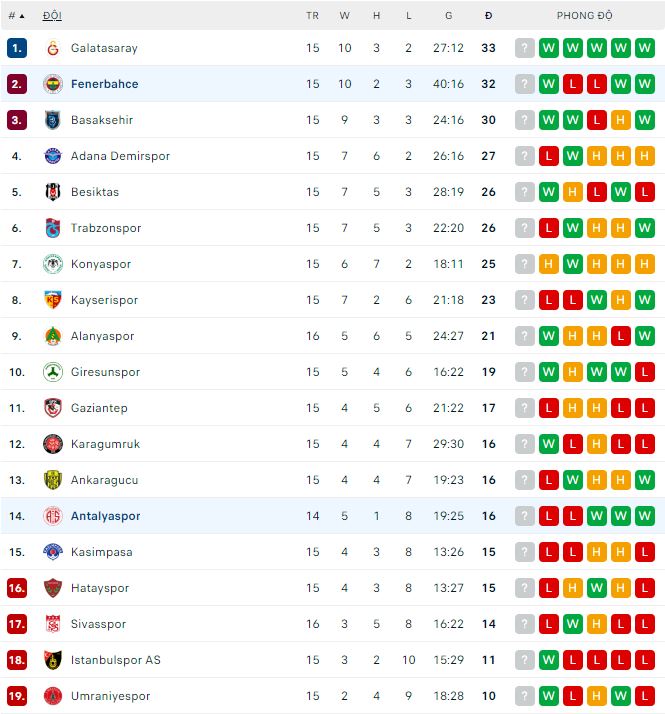Image resolution: width=665 pixels, height=714 pixels.
Task: Click the Besiktas team badge
Action: point(53,192)
